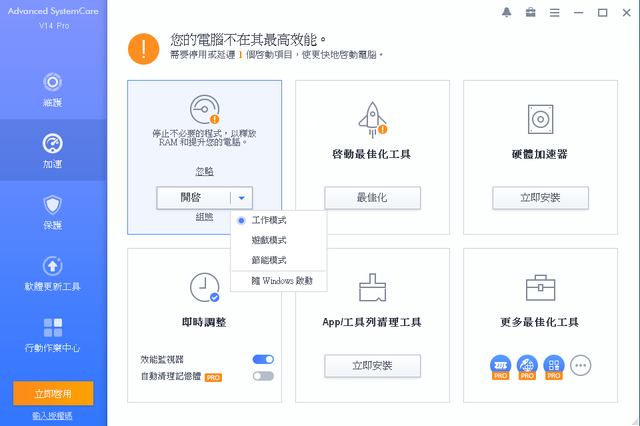The height and width of the screenshot is (426, 640).
Task: Click the 即時調整 title text
Action: point(204,322)
